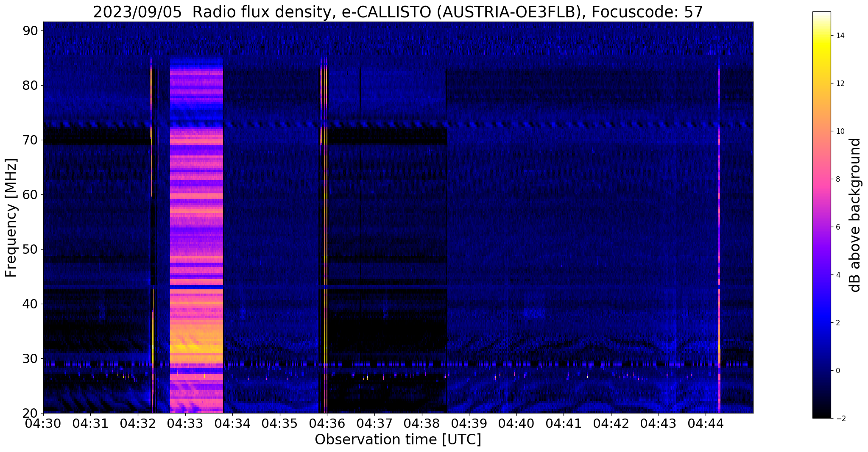The height and width of the screenshot is (452, 868).
Task: Click x-axis tick label 04:30
Action: 43,424
